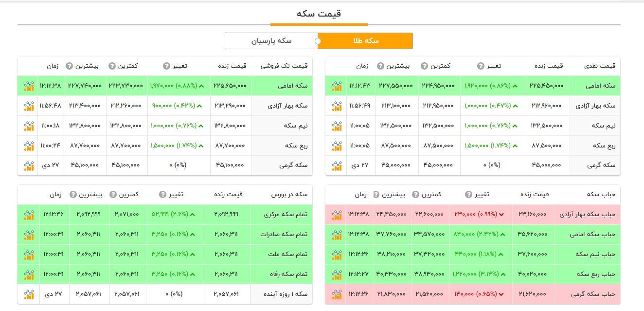644x311 pixels.
Task: Click chart icon for حباب سکه بهار آزادی row
Action: tap(337, 214)
